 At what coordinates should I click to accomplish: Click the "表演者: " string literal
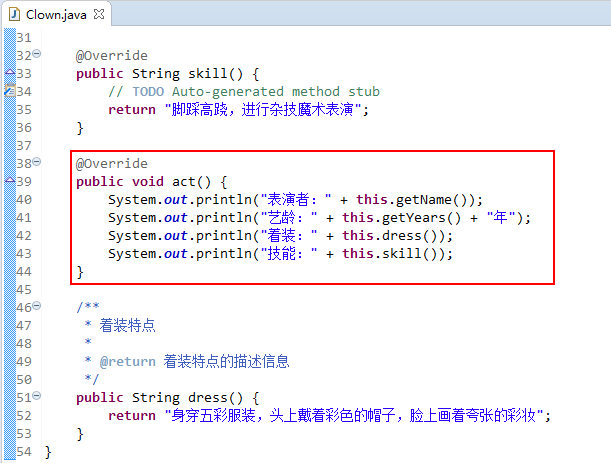point(297,200)
